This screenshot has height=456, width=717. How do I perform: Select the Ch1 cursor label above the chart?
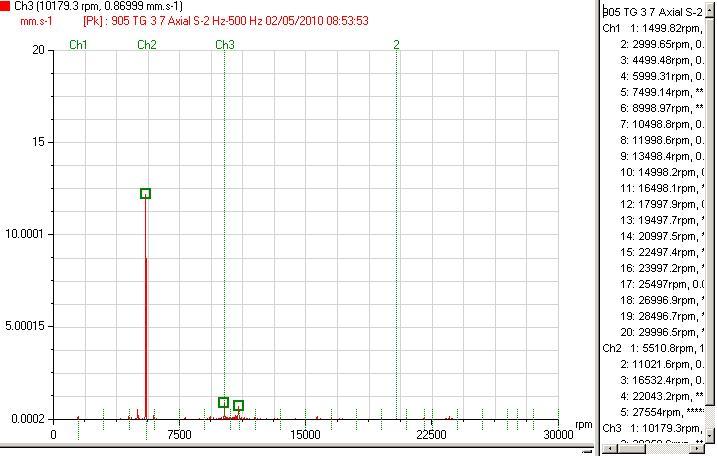[x=78, y=45]
